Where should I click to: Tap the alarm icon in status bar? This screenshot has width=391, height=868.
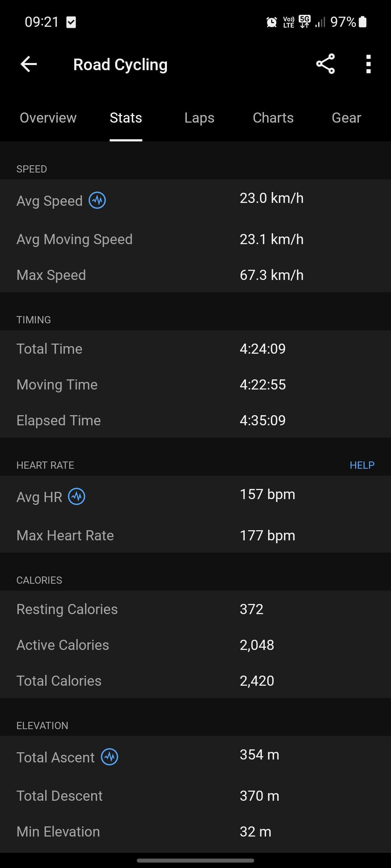(x=272, y=22)
